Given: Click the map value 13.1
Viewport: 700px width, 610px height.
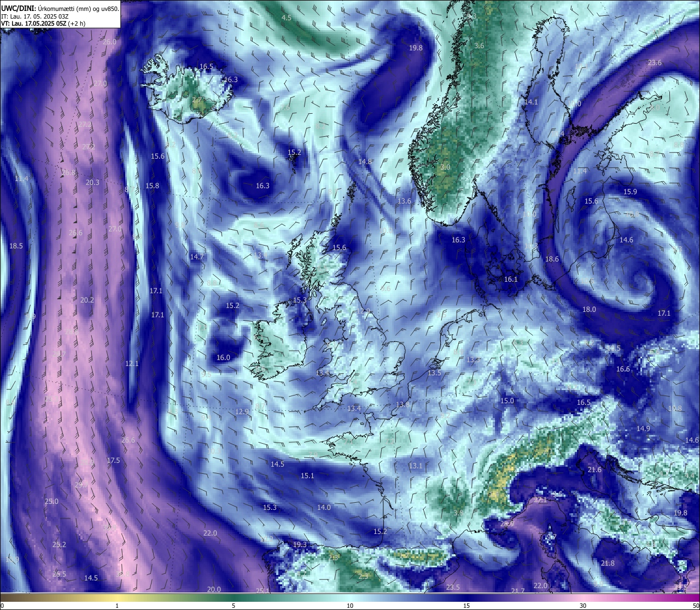Looking at the screenshot, I should (416, 466).
